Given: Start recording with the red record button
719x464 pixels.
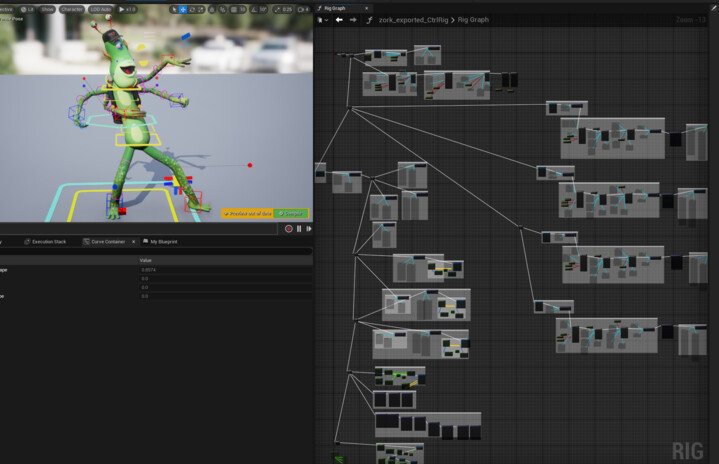Looking at the screenshot, I should coord(288,229).
